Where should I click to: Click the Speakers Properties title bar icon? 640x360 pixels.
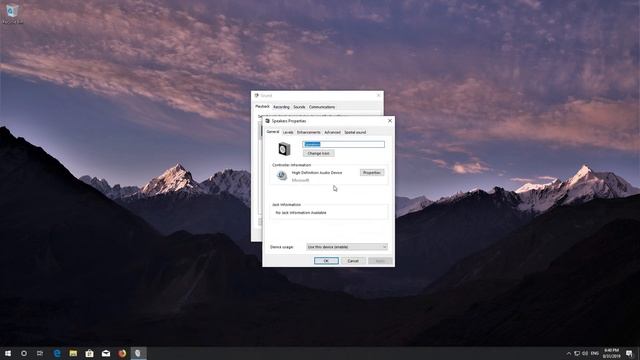[267, 121]
